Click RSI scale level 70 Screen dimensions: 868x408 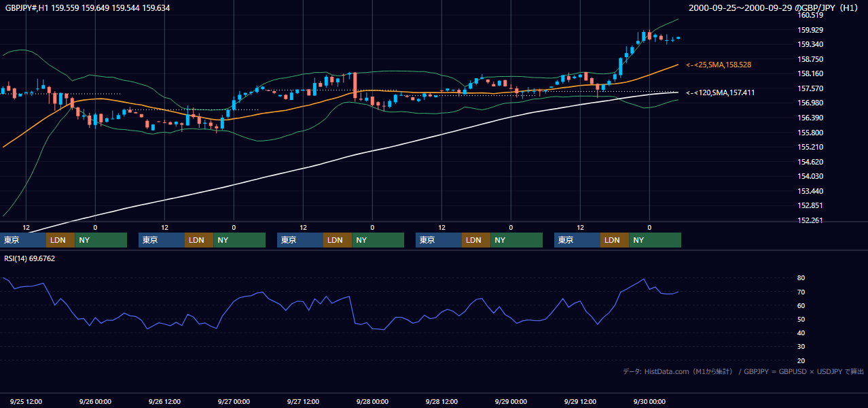(x=801, y=292)
